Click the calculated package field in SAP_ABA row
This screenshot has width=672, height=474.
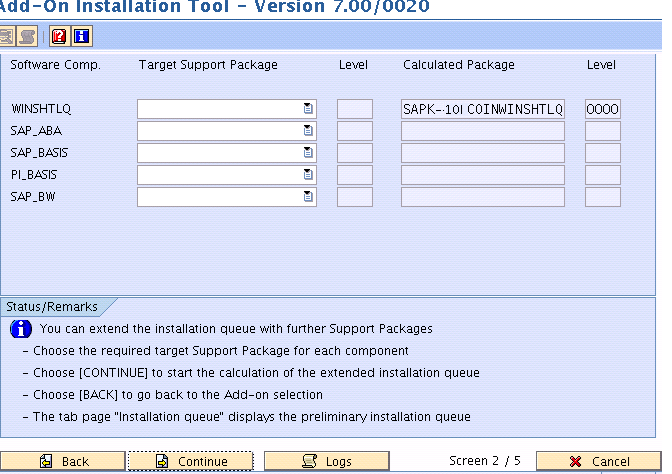point(483,131)
